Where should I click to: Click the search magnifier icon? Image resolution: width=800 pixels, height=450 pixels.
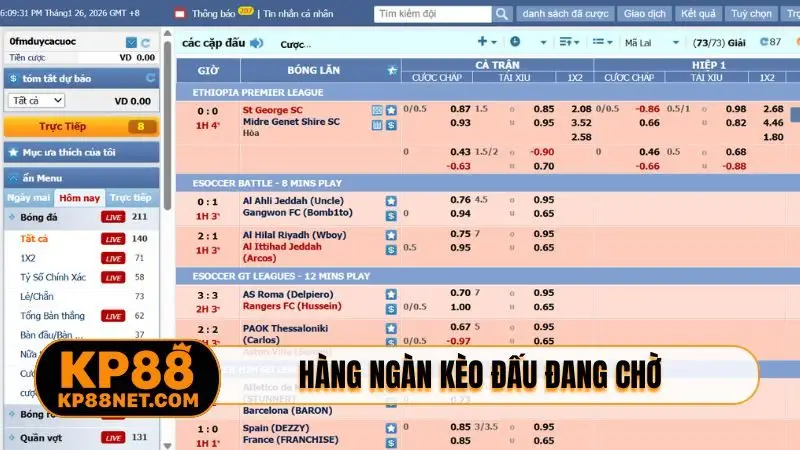coord(502,14)
